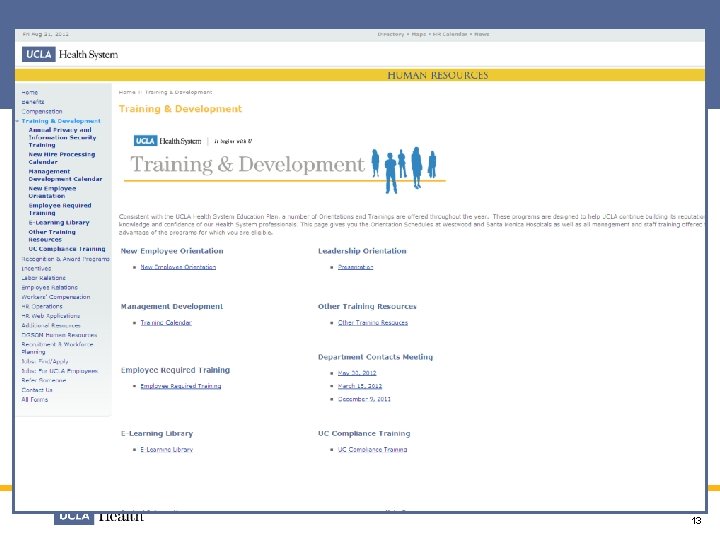Open Contact Us in the sidebar
Image resolution: width=720 pixels, height=540 pixels.
pos(37,390)
